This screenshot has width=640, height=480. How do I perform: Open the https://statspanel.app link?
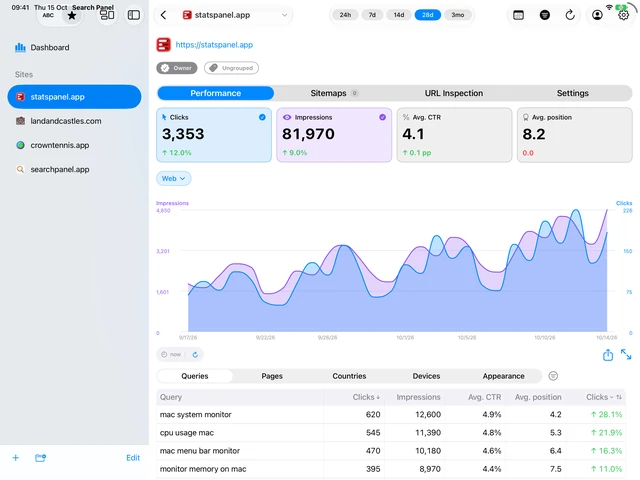tap(214, 45)
